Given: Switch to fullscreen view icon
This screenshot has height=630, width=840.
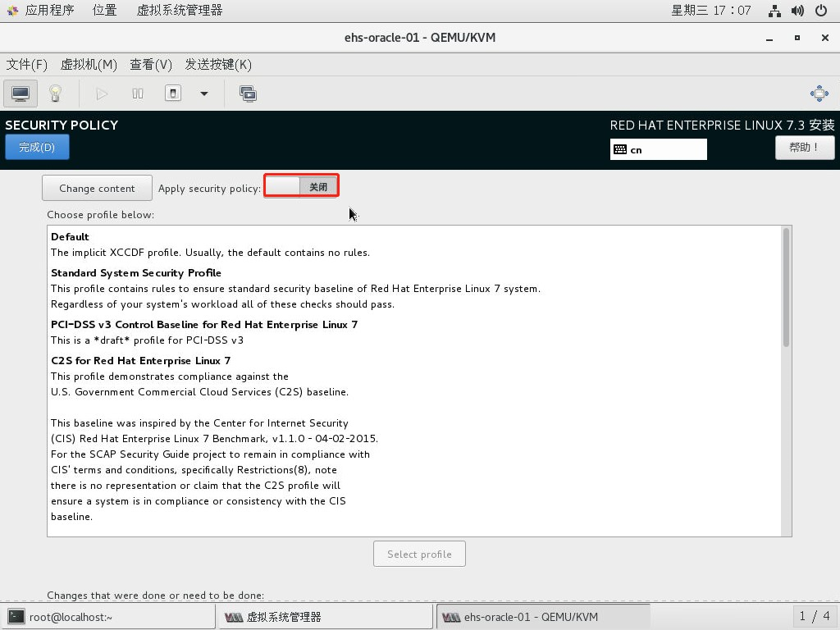Looking at the screenshot, I should tap(819, 94).
